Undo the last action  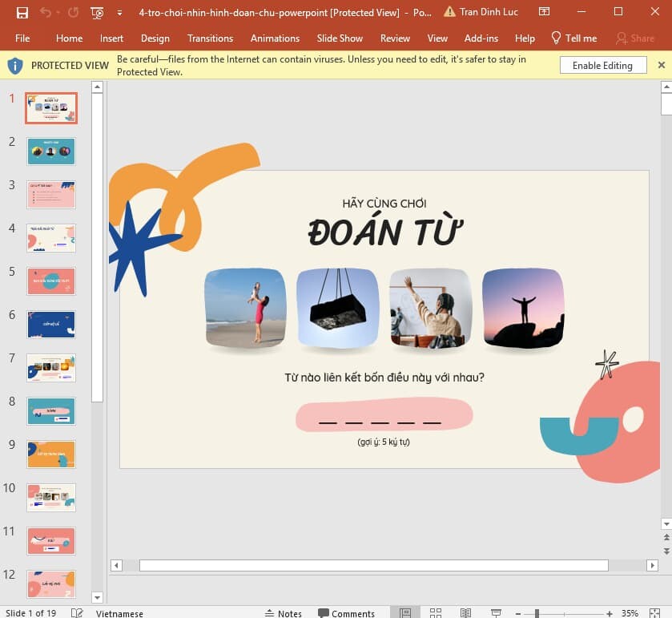point(46,14)
